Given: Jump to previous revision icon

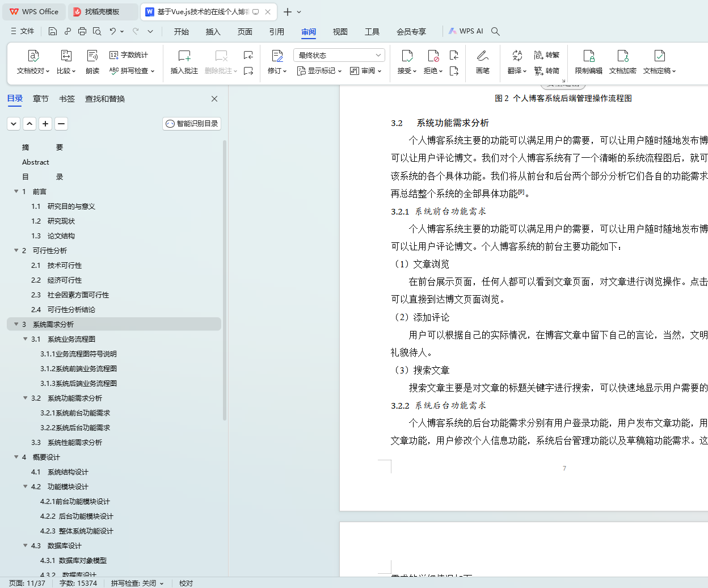Looking at the screenshot, I should click(454, 55).
